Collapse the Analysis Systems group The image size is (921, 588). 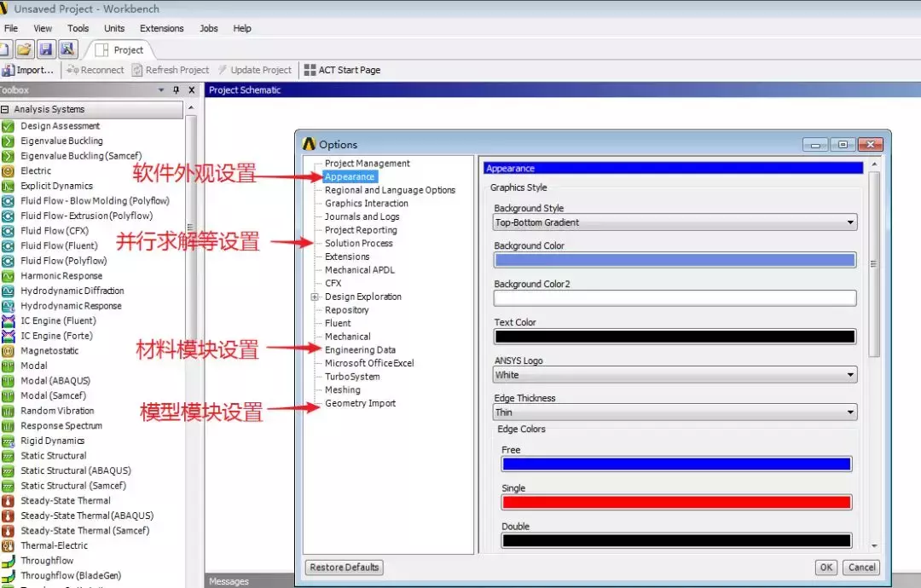pos(5,109)
